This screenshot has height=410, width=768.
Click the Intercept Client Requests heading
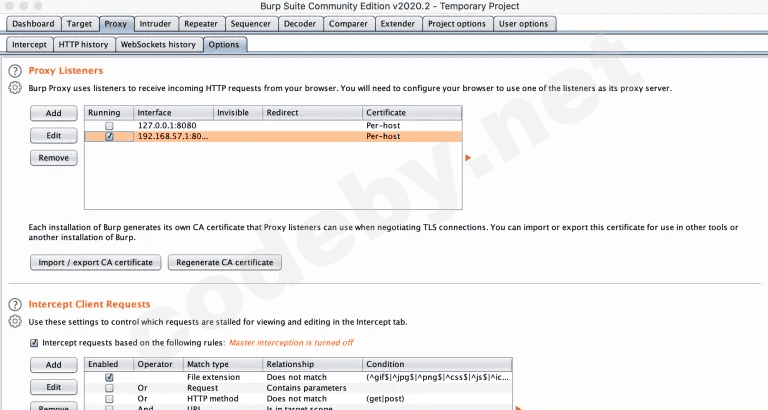tap(89, 304)
